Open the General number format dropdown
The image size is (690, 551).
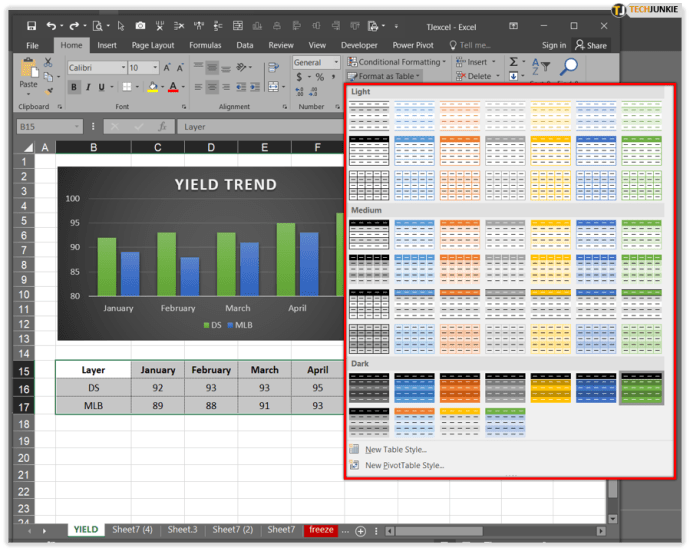pos(336,62)
